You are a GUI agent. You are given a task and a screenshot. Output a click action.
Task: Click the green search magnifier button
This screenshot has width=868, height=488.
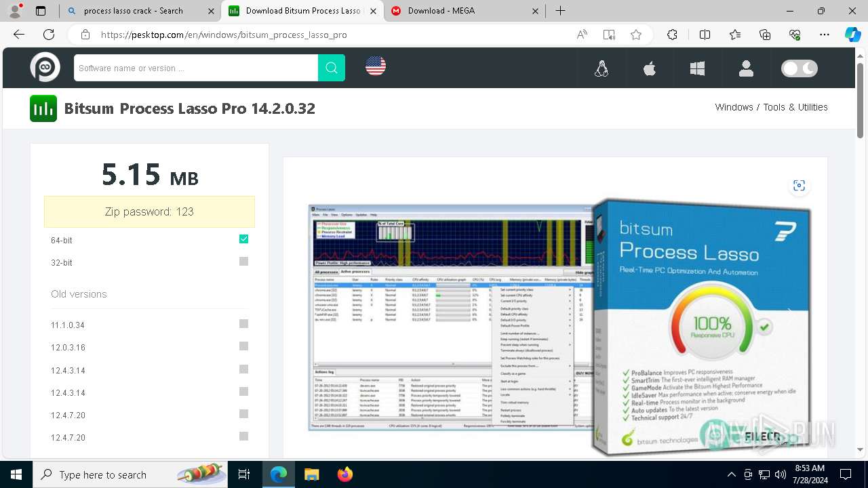click(x=332, y=68)
